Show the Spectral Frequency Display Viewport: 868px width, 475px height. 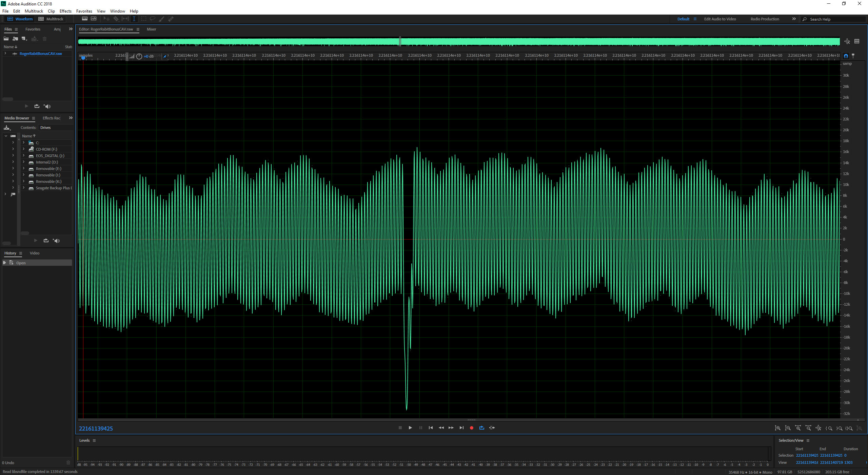pos(85,19)
